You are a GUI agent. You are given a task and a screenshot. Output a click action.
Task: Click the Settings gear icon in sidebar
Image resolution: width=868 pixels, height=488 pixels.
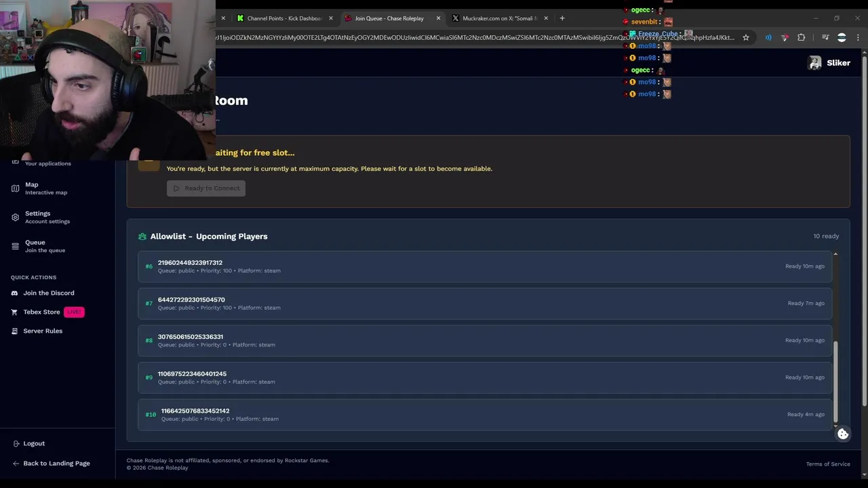click(x=15, y=218)
